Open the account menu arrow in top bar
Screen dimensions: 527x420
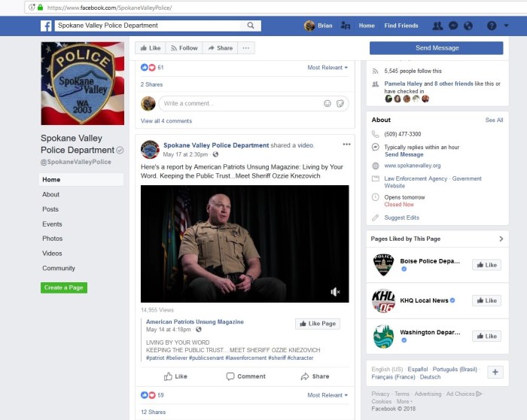click(506, 26)
